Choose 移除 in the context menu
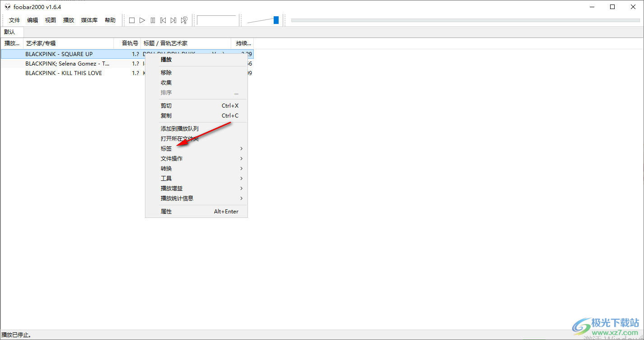The image size is (644, 340). tap(196, 72)
